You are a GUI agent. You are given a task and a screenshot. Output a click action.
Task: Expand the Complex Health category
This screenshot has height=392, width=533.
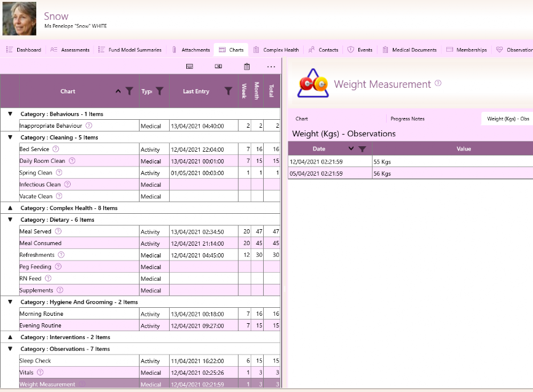(10, 208)
